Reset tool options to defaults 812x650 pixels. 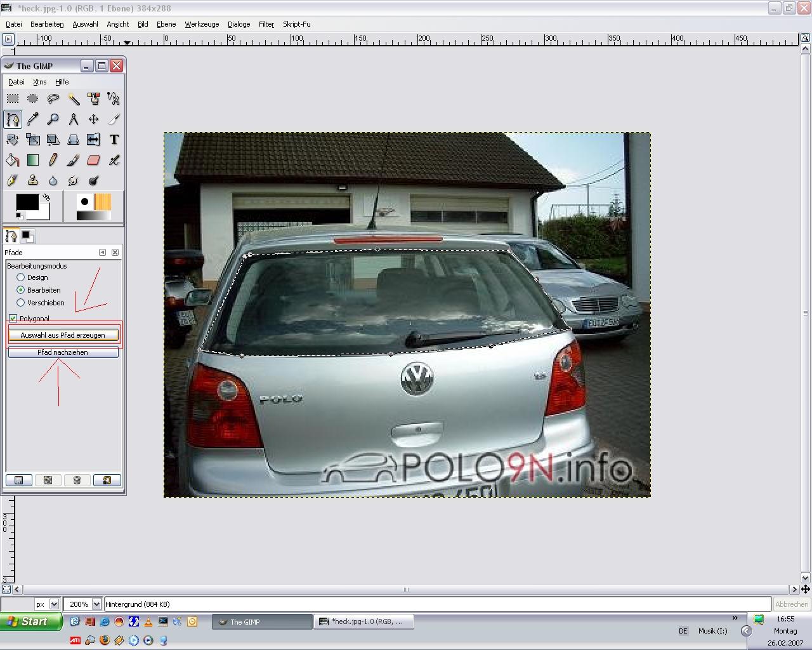pyautogui.click(x=107, y=481)
